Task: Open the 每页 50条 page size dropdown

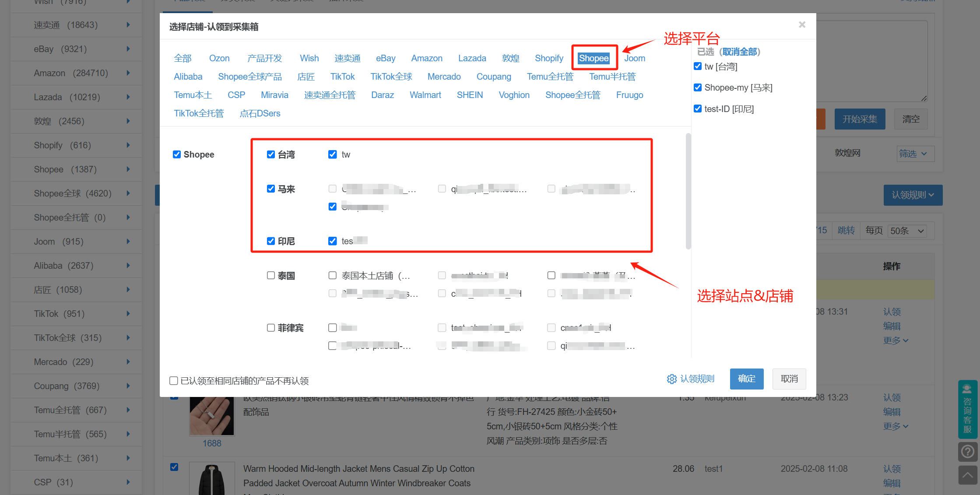Action: (907, 231)
